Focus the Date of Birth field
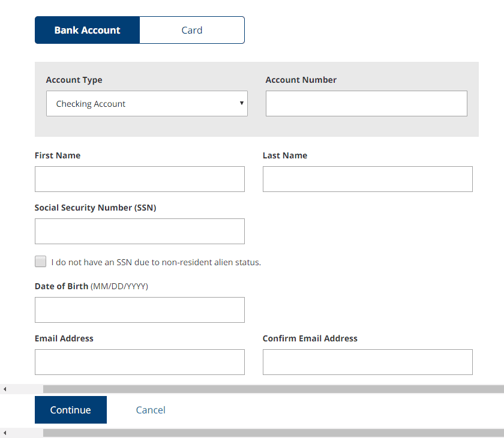This screenshot has width=504, height=438. (x=139, y=310)
